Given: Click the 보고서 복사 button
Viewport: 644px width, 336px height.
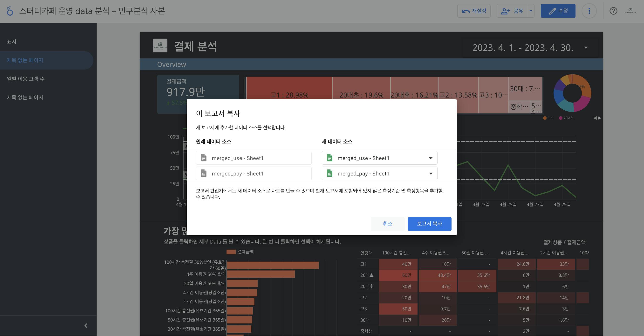Looking at the screenshot, I should (429, 224).
